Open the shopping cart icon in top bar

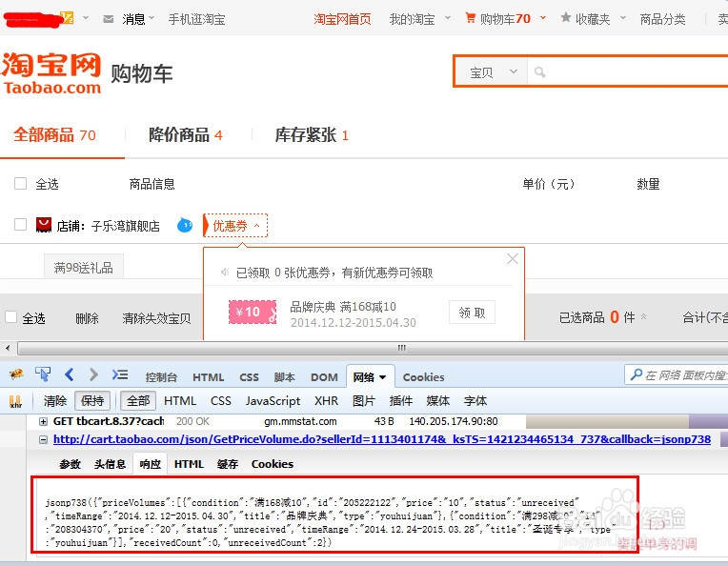[x=471, y=18]
